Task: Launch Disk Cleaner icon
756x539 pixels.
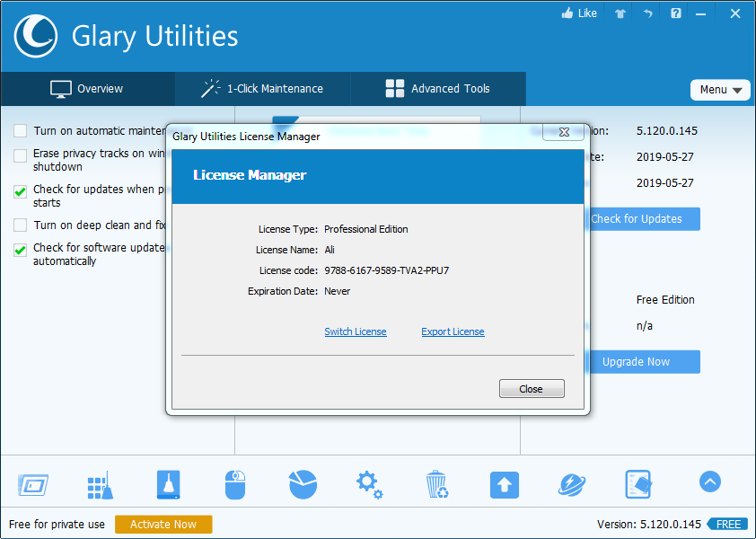Action: pos(168,484)
